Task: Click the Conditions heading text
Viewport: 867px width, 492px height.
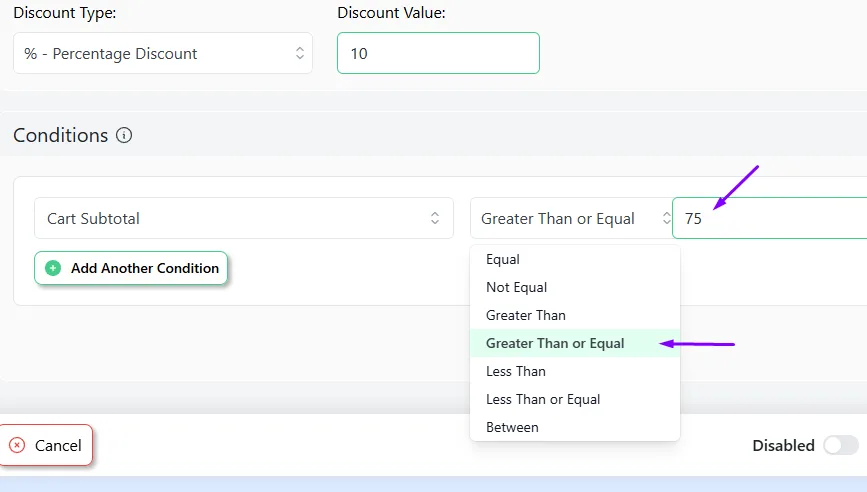Action: [61, 135]
